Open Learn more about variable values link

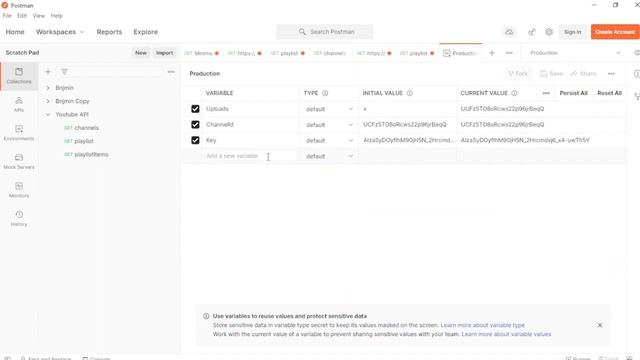[x=506, y=334]
